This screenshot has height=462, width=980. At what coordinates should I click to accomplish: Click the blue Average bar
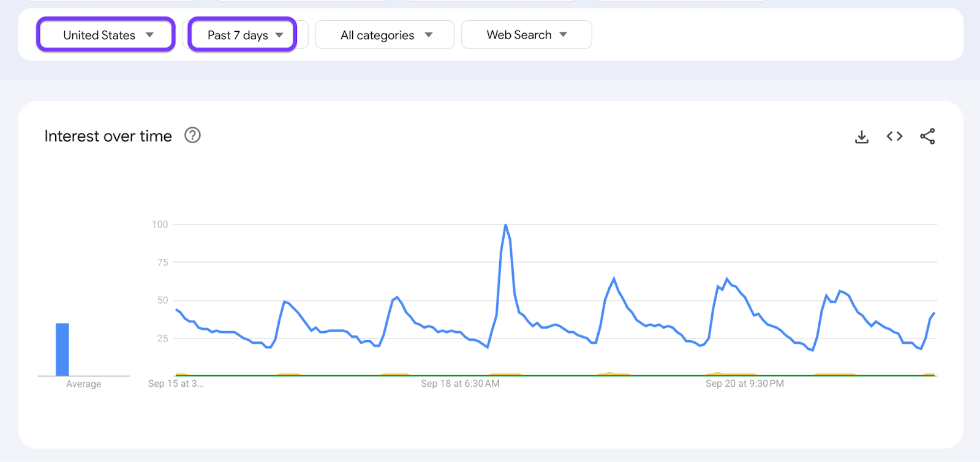pos(62,349)
